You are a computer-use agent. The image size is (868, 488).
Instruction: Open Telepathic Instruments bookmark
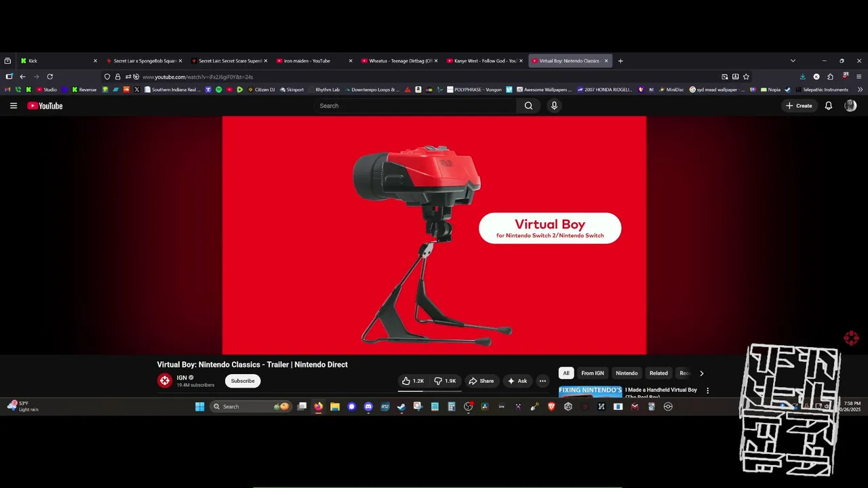(822, 89)
